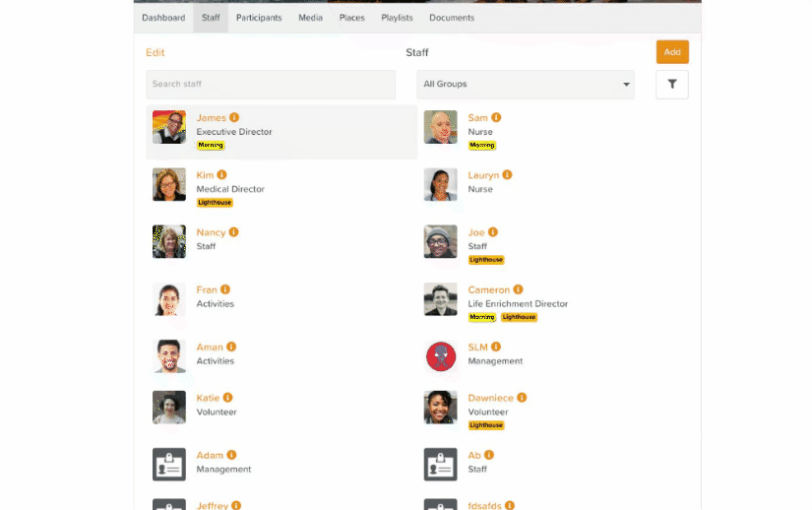
Task: Click Cameron's Morning tag
Action: 482,317
